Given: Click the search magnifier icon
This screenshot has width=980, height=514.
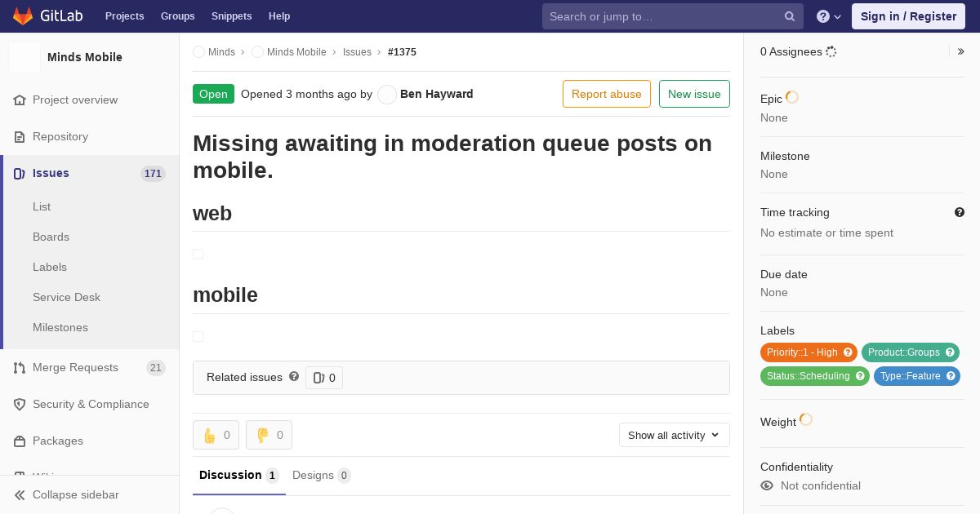Looking at the screenshot, I should [x=790, y=16].
